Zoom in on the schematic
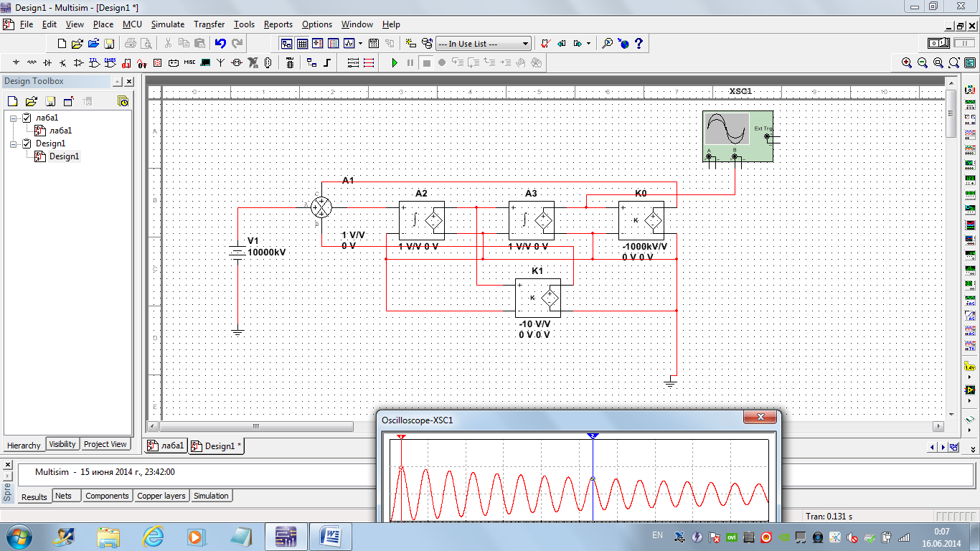The height and width of the screenshot is (551, 980). pyautogui.click(x=907, y=63)
